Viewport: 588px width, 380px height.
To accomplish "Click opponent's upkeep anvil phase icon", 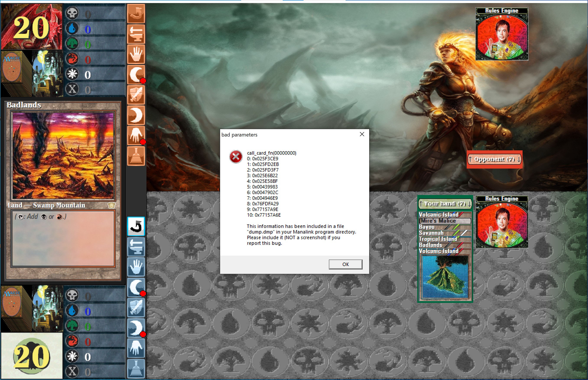I will click(136, 34).
